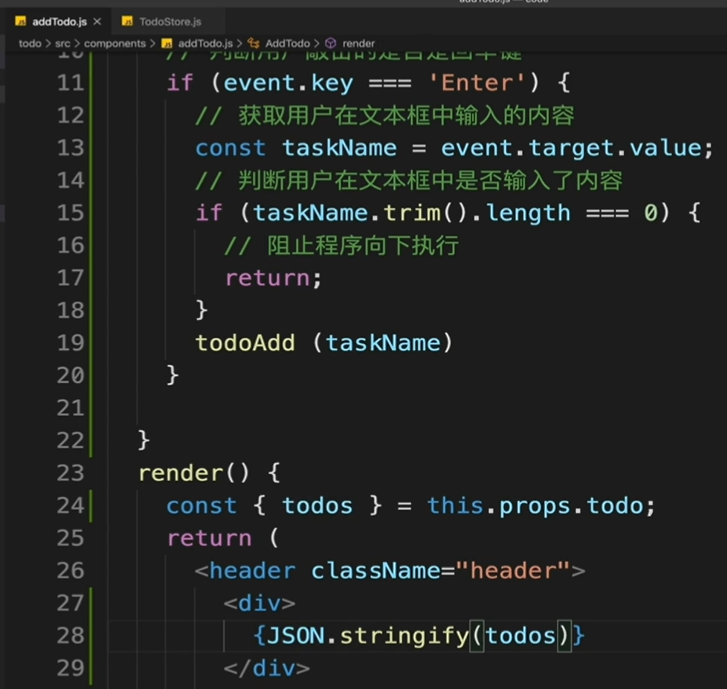Click line number 23 in the gutter
This screenshot has height=689, width=727.
pos(70,473)
